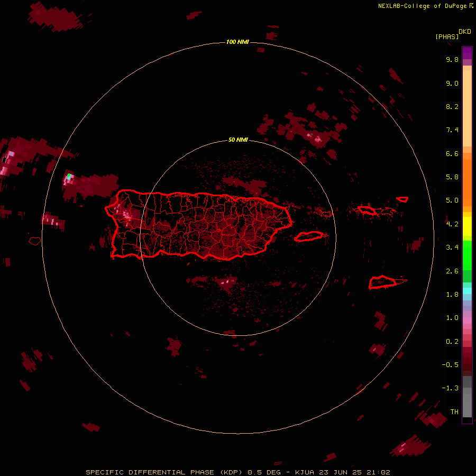Click the green pixel in the western echo
The height and width of the screenshot is (476, 476).
[69, 176]
